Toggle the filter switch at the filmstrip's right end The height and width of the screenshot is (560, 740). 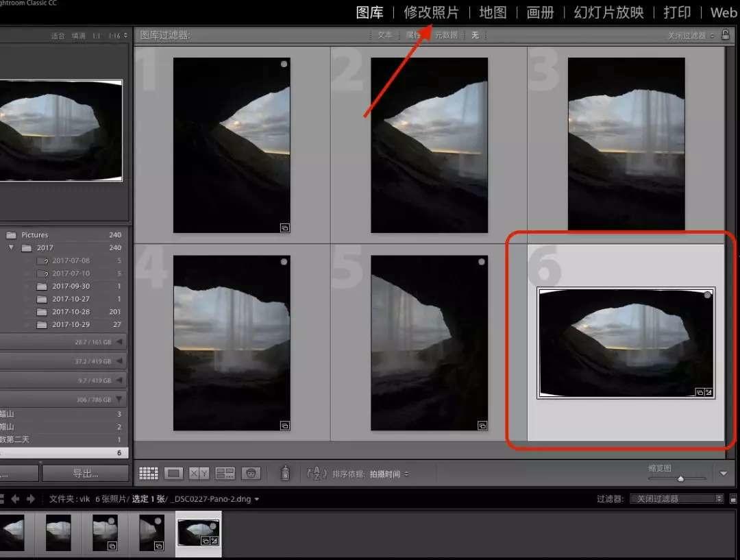click(733, 498)
